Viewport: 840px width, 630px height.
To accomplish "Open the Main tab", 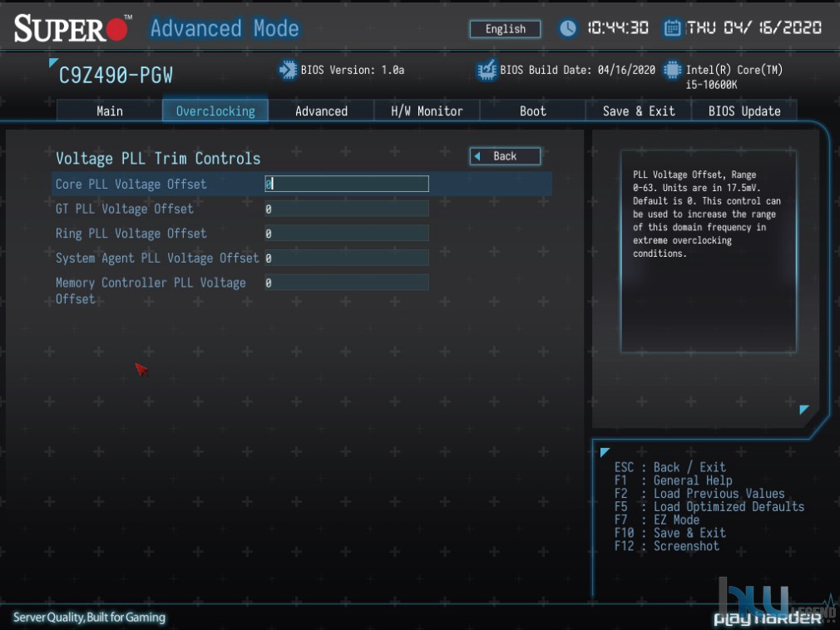I will [x=110, y=111].
